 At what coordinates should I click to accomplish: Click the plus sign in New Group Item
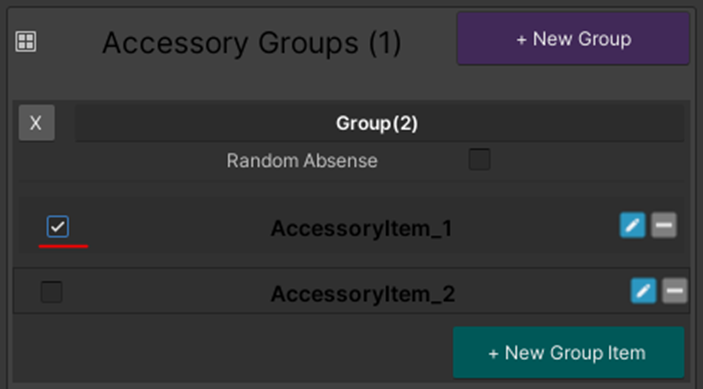click(493, 354)
